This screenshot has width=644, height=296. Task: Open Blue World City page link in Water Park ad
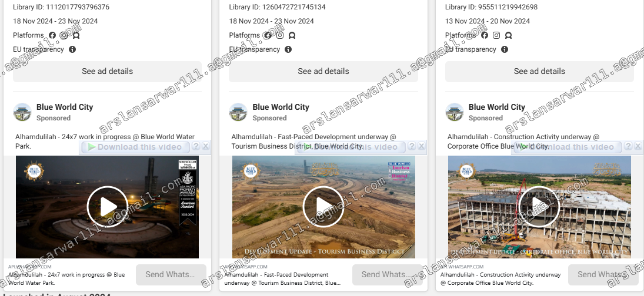pos(65,107)
